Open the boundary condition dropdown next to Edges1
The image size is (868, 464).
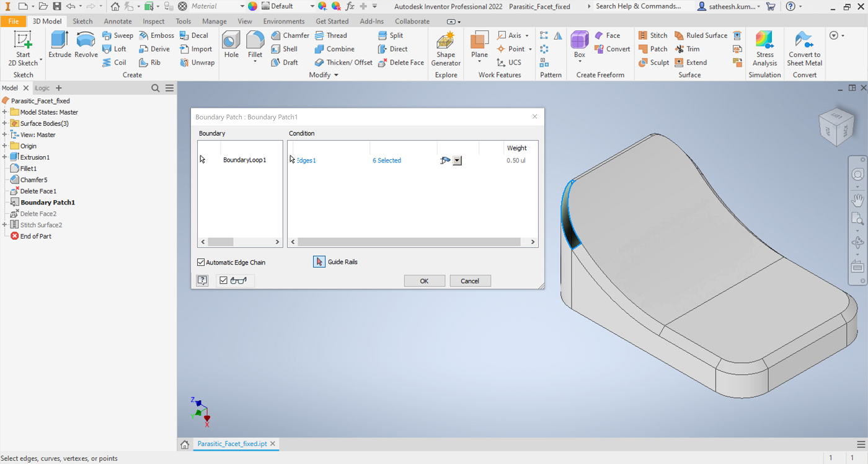point(458,160)
